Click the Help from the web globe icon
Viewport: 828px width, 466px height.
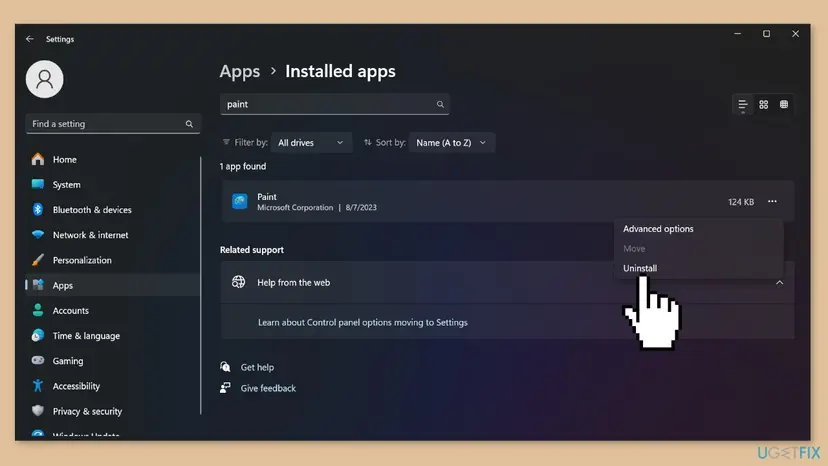(x=238, y=282)
